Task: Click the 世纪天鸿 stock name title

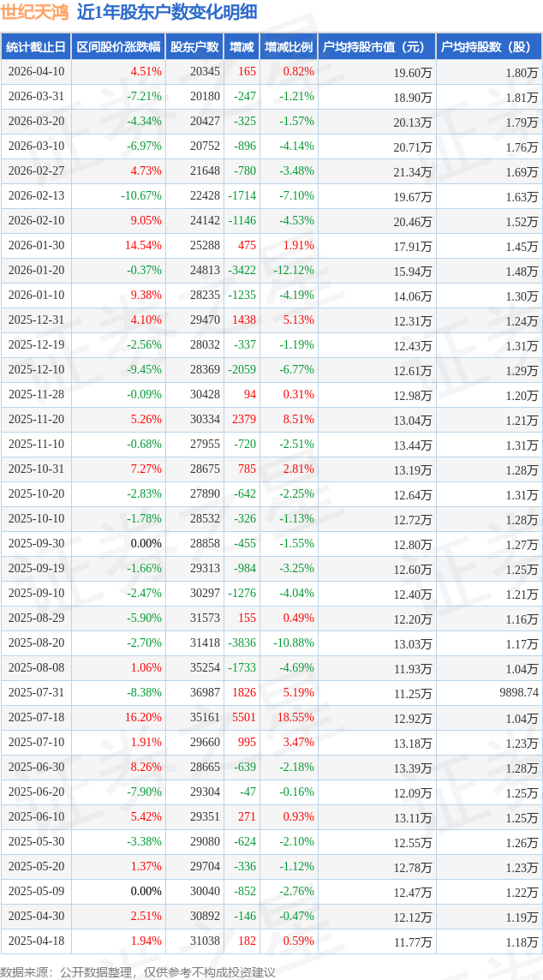Action: 35,12
